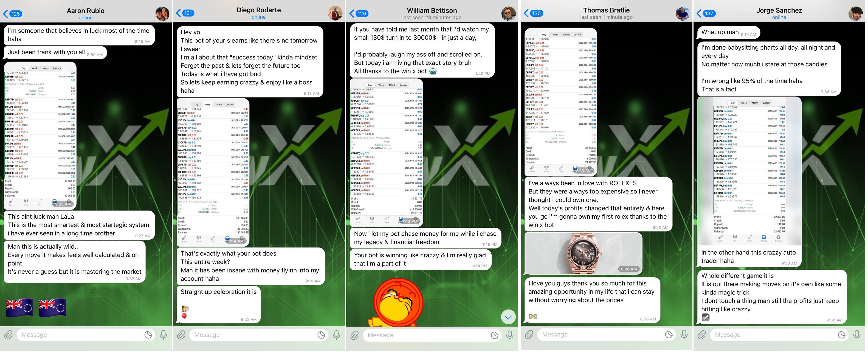The height and width of the screenshot is (354, 868).
Task: Open sticker panel in William Bettison message field
Action: tap(494, 335)
